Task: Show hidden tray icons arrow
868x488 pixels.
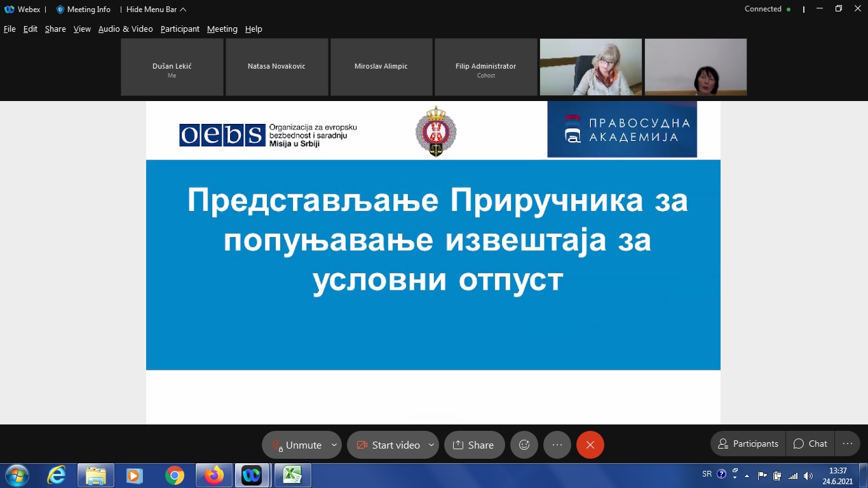Action: pos(748,475)
